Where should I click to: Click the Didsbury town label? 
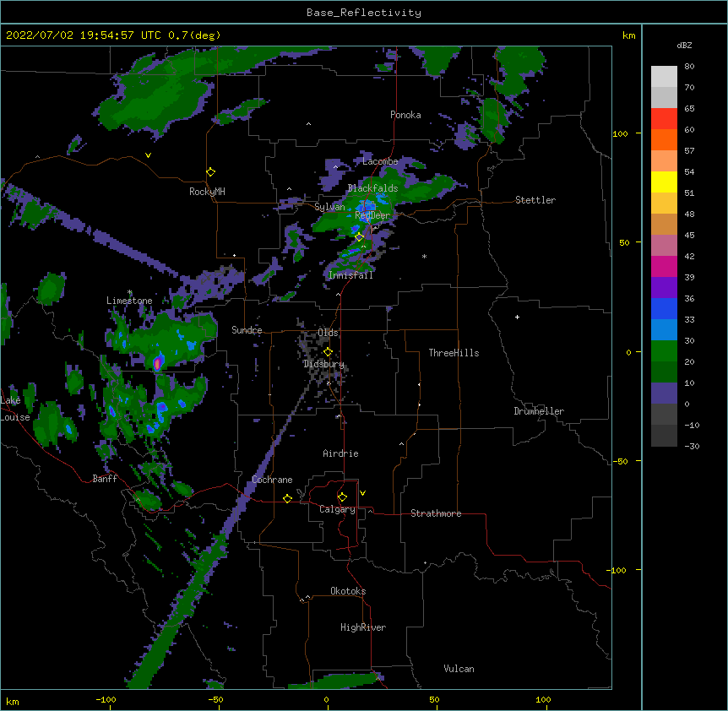click(x=323, y=364)
